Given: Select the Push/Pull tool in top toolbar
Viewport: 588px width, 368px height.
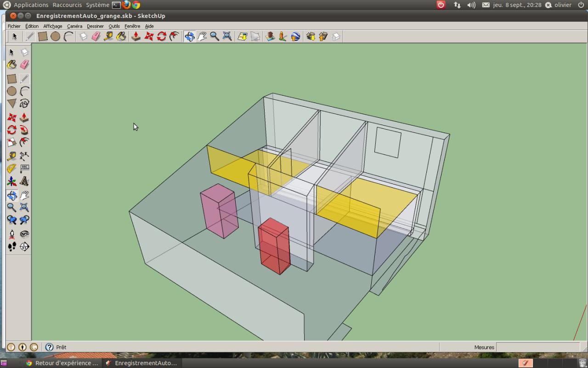Looking at the screenshot, I should (x=136, y=36).
